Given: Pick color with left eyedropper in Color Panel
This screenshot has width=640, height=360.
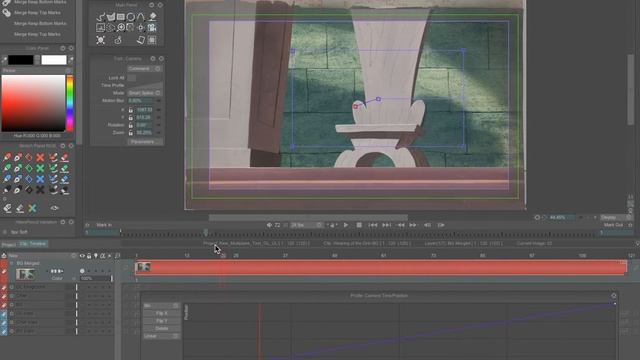Looking at the screenshot, I should point(4,60).
